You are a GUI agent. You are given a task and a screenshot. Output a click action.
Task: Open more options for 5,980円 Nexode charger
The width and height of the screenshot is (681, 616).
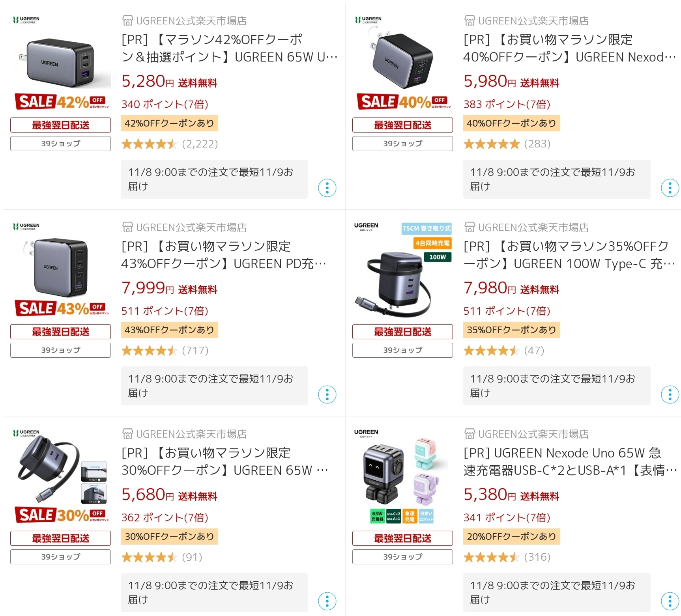(x=670, y=188)
